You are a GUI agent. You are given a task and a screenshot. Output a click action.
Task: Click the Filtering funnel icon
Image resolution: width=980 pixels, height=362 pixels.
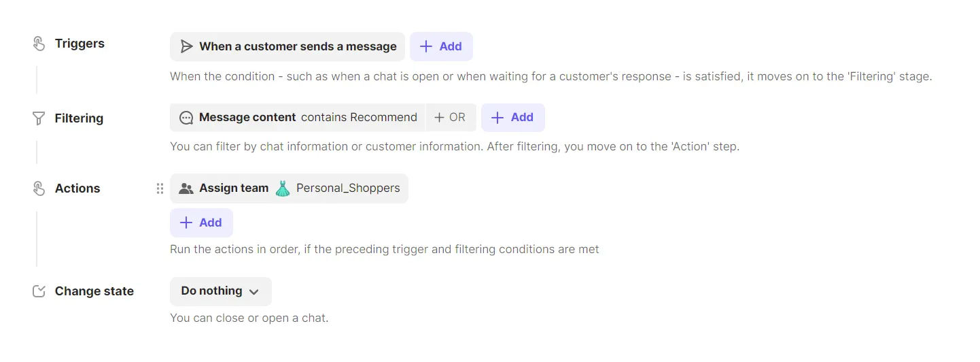point(39,118)
